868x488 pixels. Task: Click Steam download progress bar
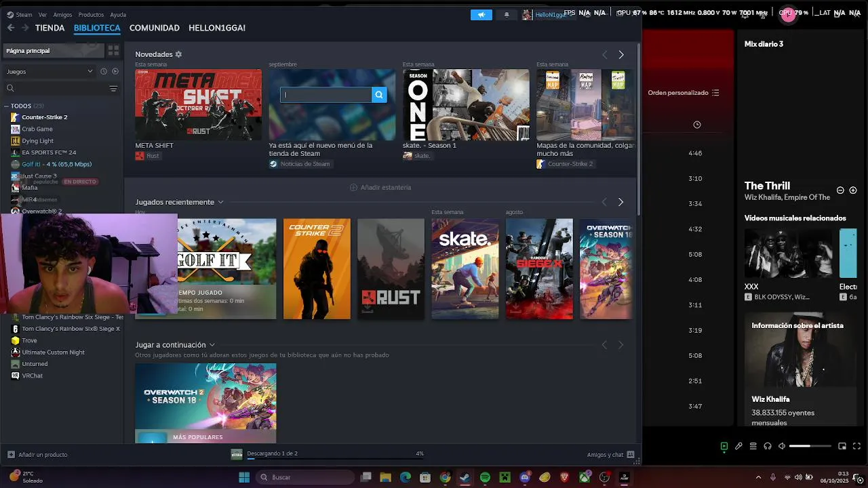click(x=336, y=459)
